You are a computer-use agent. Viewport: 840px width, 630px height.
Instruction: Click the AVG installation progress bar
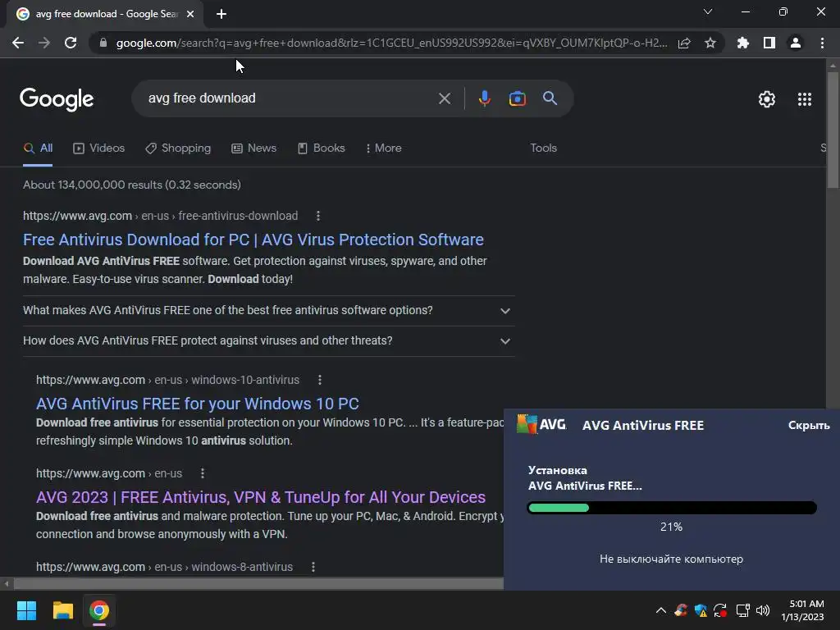click(x=672, y=508)
